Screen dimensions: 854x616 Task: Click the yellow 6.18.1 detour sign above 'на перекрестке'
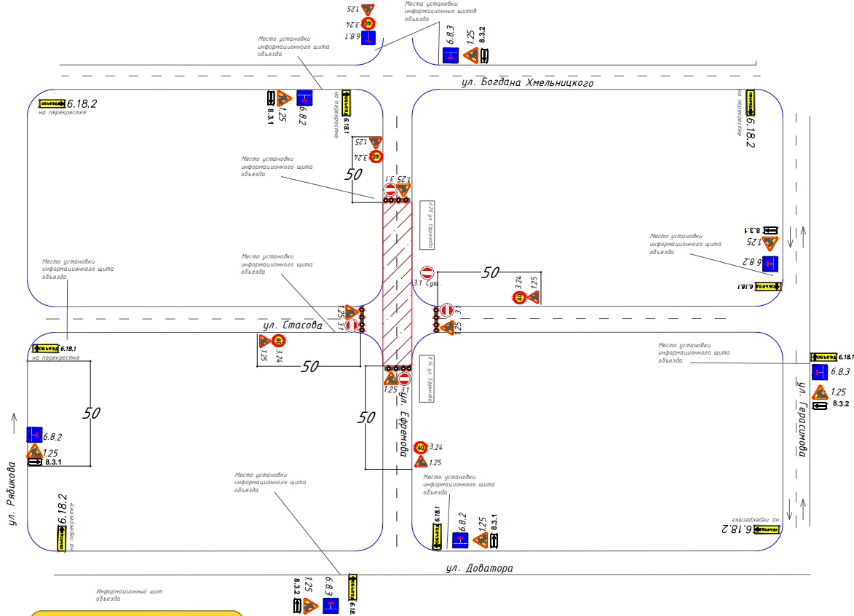[46, 348]
